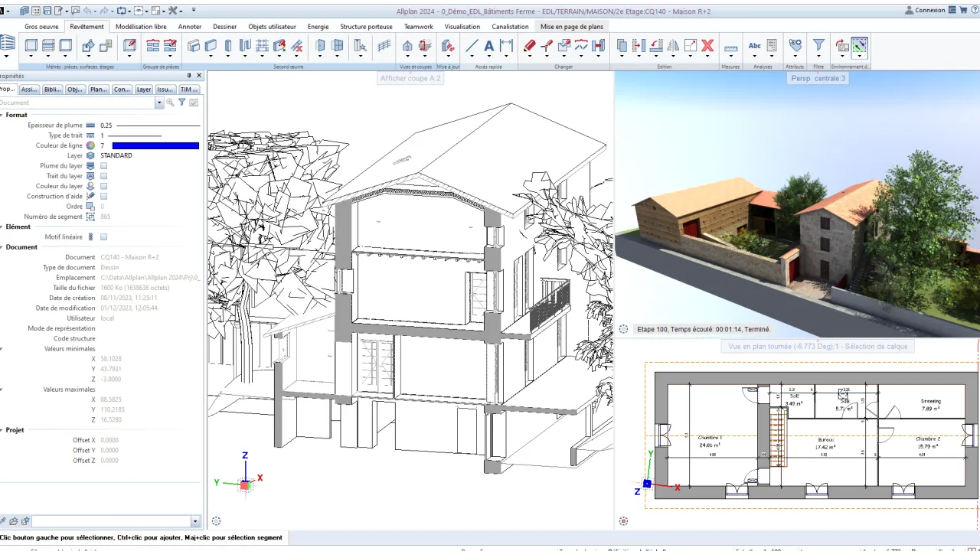Open the Document dropdown in Propriétés panel

[x=159, y=103]
